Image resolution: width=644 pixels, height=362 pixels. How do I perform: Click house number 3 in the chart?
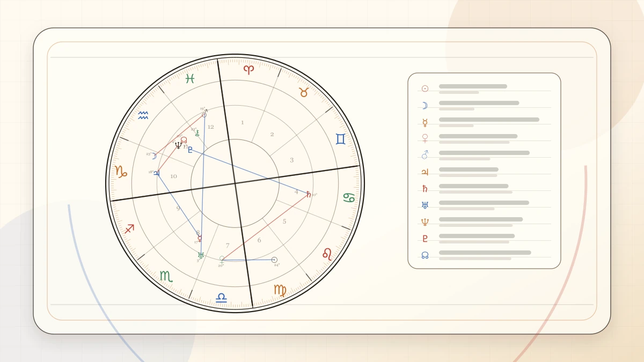(x=292, y=160)
